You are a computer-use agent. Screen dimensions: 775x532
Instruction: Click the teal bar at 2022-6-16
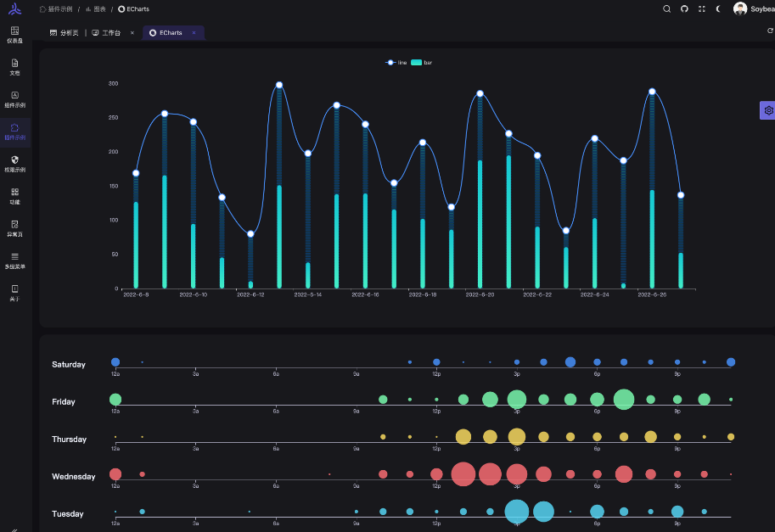pos(365,241)
